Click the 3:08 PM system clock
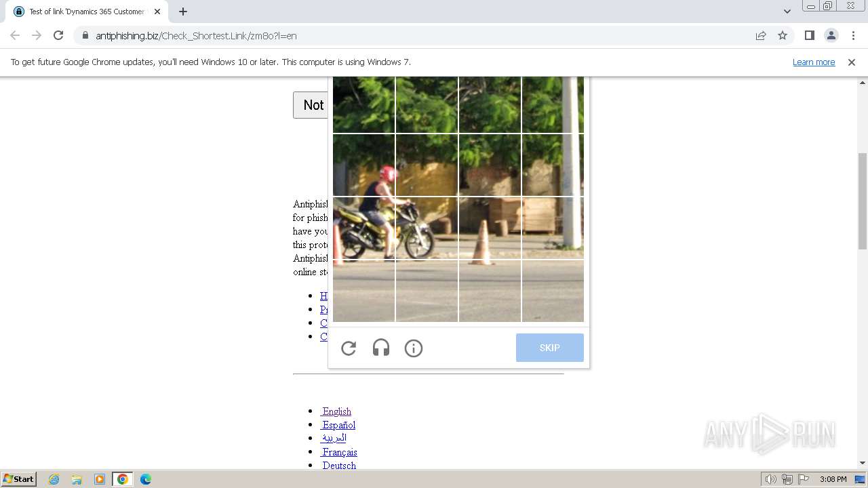The width and height of the screenshot is (868, 488). coord(833,479)
